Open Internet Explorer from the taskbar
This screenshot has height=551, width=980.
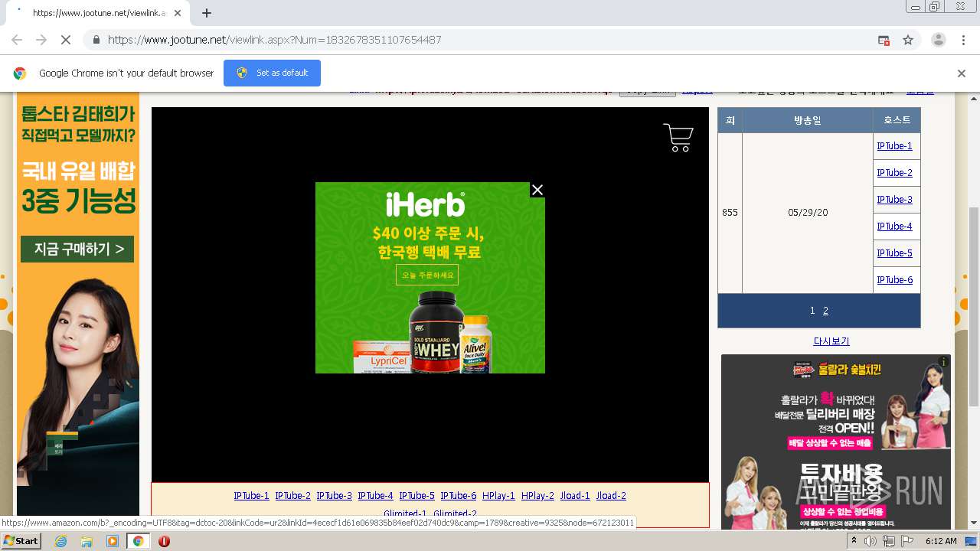[60, 541]
